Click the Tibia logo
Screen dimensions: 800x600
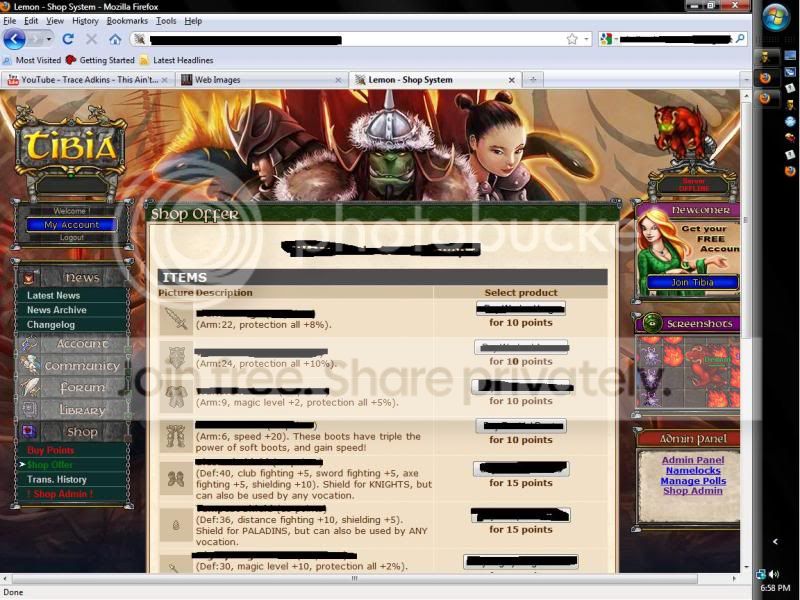click(x=70, y=146)
